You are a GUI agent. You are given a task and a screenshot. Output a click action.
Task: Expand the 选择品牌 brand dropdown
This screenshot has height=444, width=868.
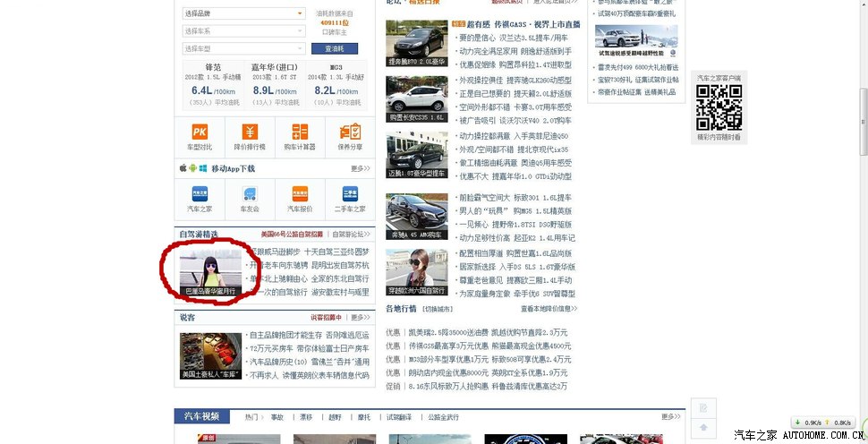(243, 13)
